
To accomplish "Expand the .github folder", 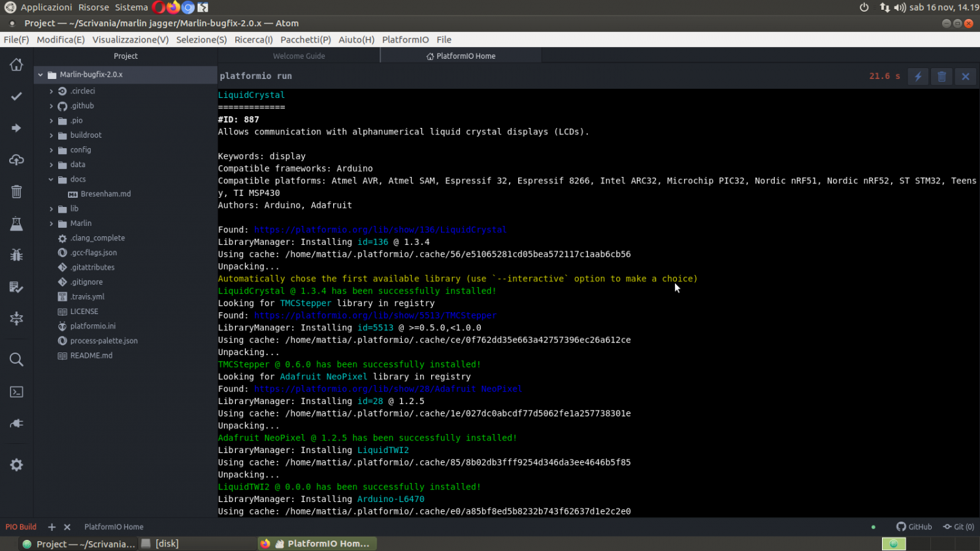I will coord(51,106).
